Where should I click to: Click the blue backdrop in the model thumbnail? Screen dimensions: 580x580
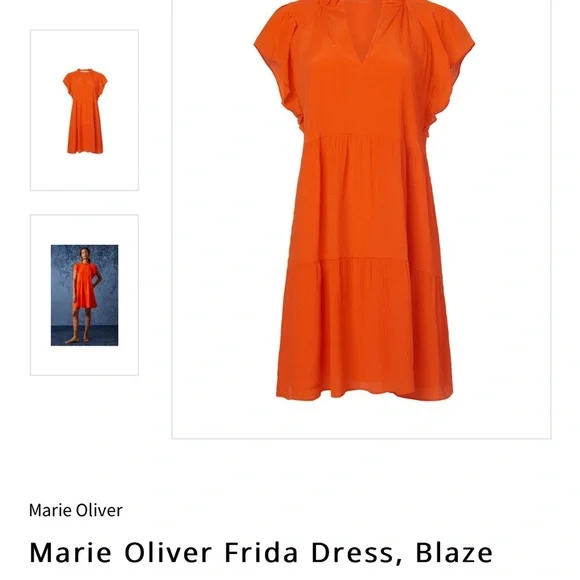(x=107, y=281)
